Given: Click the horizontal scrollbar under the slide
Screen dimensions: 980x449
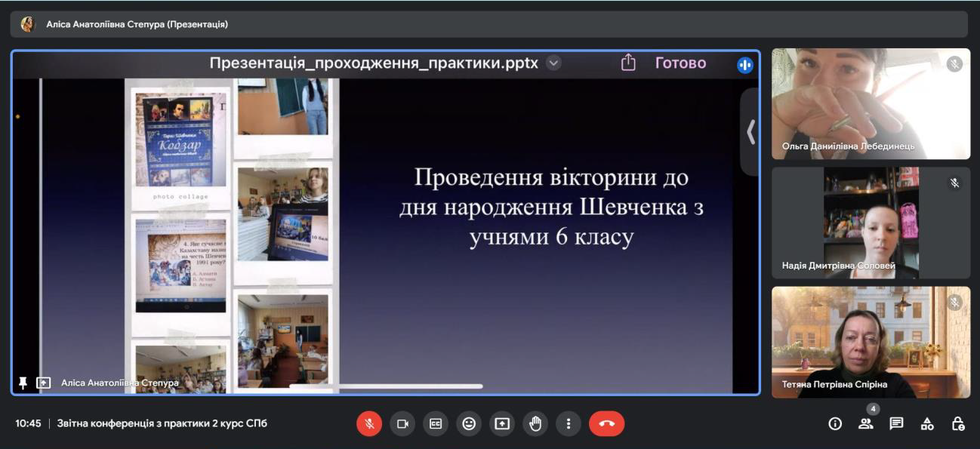Looking at the screenshot, I should pos(386,386).
